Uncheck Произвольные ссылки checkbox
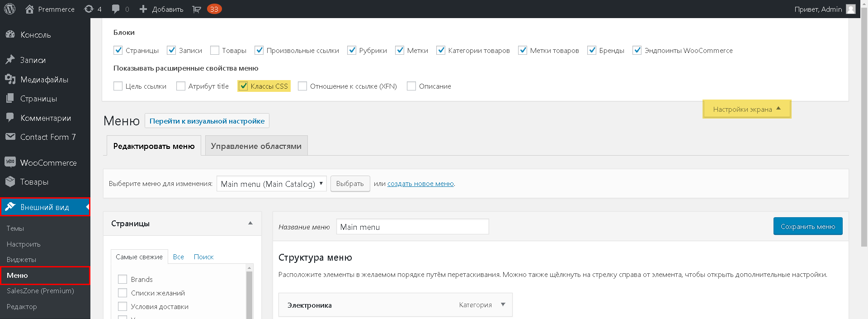 (x=259, y=50)
